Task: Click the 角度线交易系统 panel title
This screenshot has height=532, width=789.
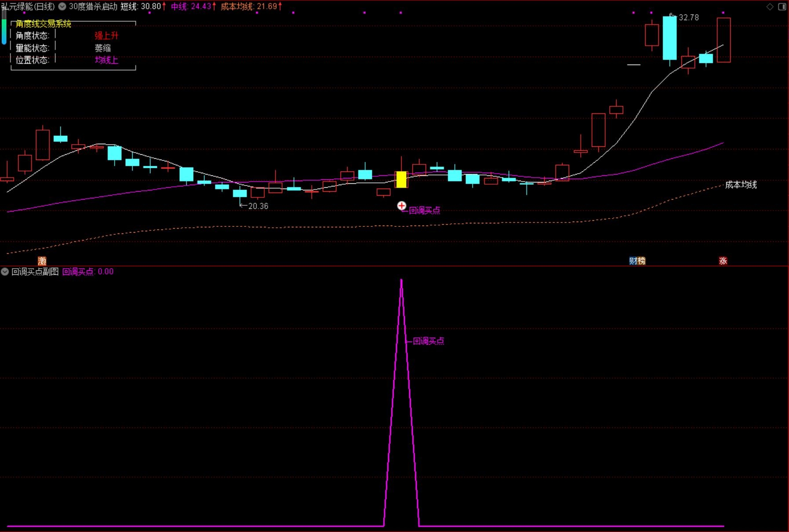Action: click(44, 24)
